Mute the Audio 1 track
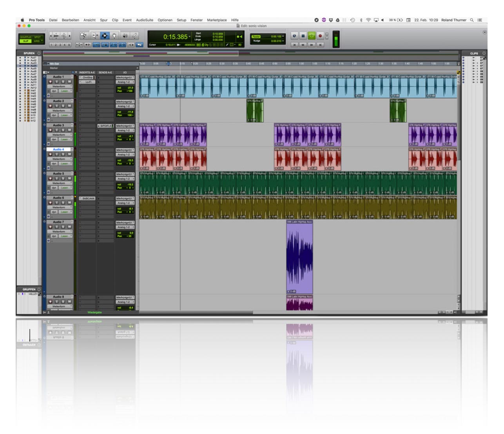 69,82
